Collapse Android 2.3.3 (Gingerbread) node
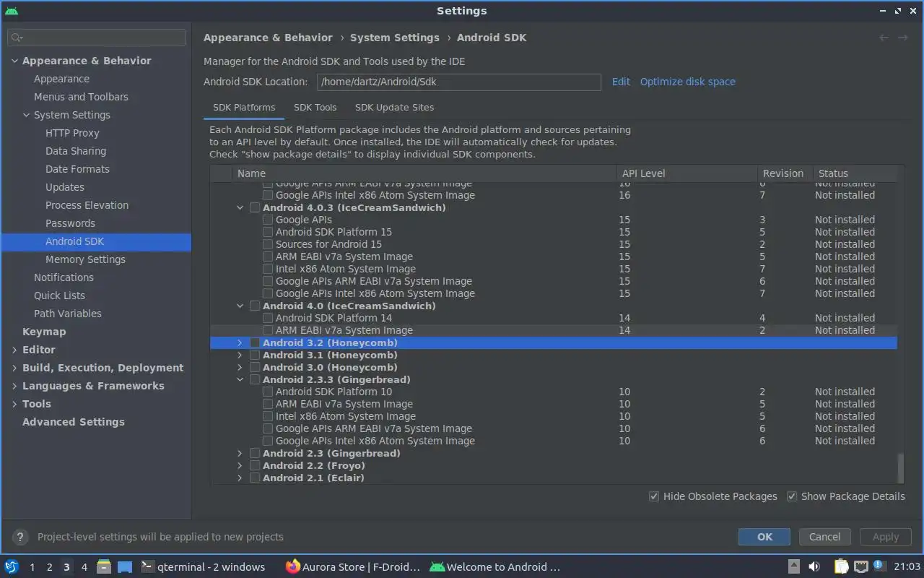This screenshot has width=924, height=578. [x=240, y=379]
